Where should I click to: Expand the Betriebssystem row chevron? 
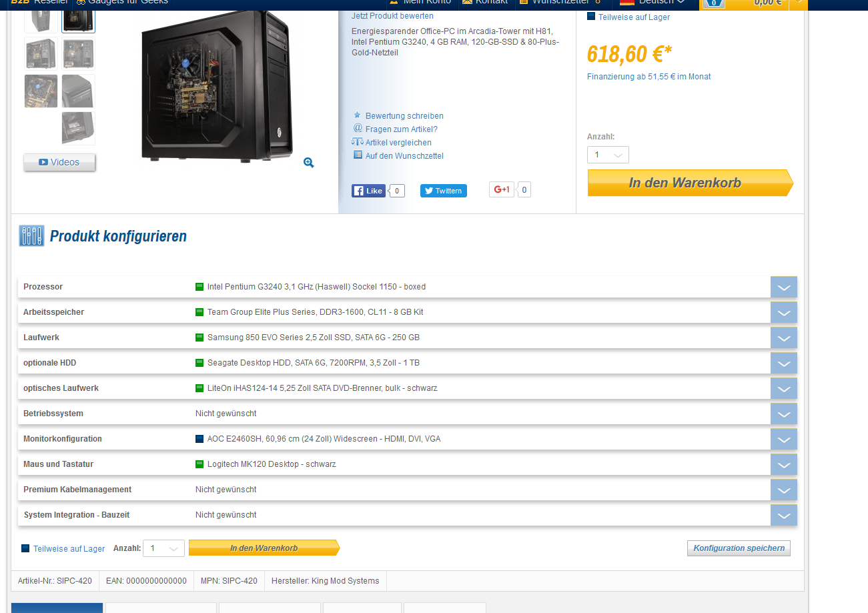(x=784, y=414)
